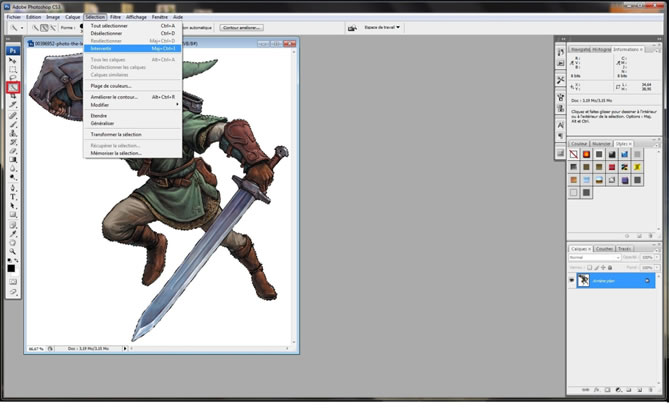Open the Calques panel options menu
669x418 pixels.
click(657, 249)
